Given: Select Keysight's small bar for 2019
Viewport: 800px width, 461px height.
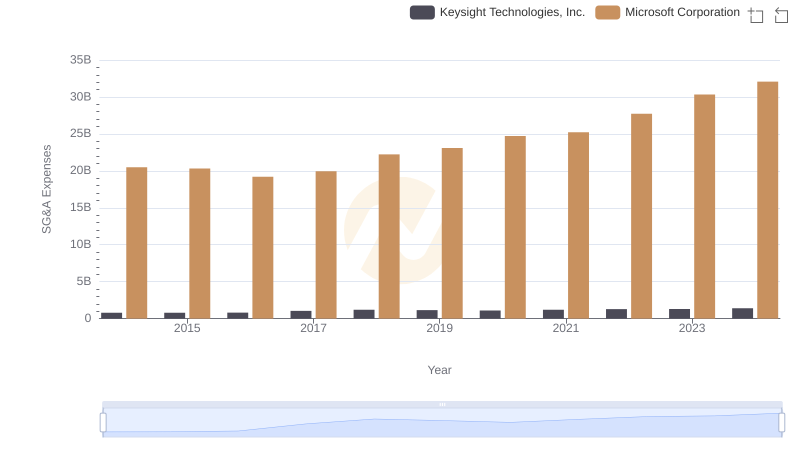Looking at the screenshot, I should click(427, 314).
